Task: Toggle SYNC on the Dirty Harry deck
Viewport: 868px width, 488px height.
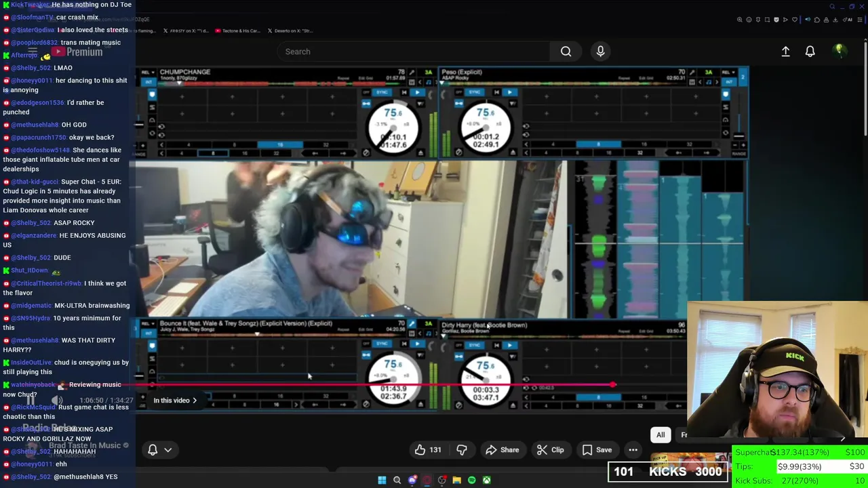Action: pyautogui.click(x=475, y=345)
